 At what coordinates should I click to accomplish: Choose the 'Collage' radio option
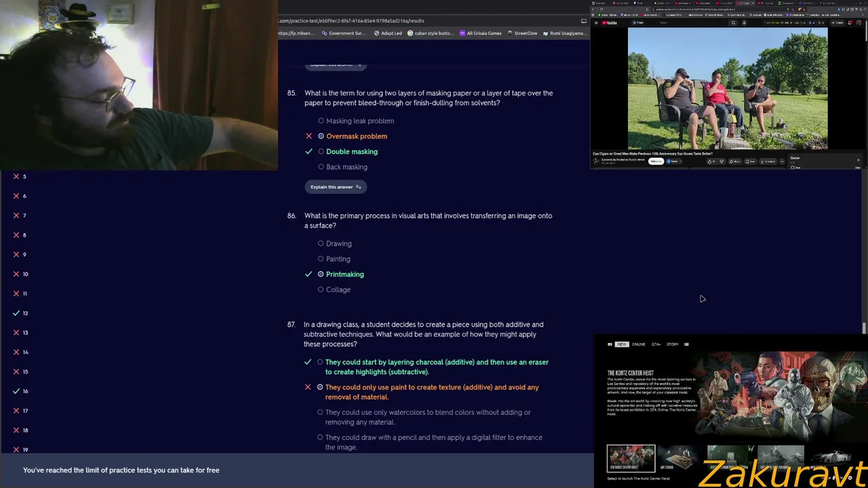[x=321, y=289]
